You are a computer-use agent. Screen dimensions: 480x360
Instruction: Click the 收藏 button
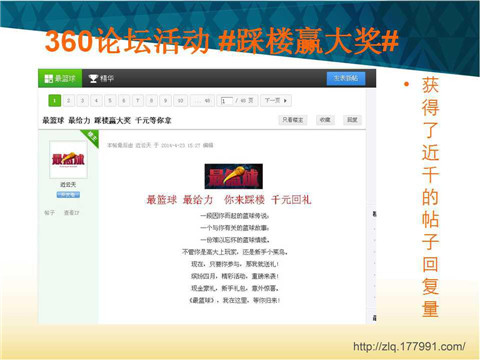coord(325,120)
